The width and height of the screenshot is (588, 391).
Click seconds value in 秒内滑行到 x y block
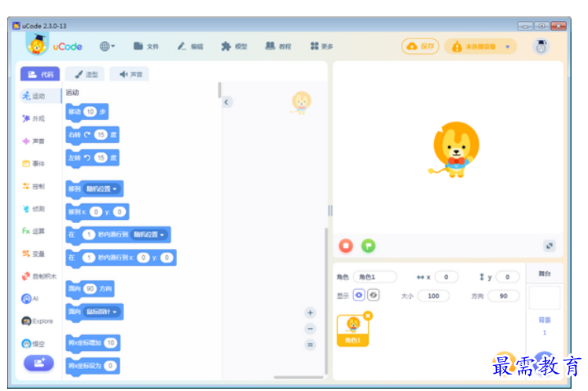coord(89,258)
